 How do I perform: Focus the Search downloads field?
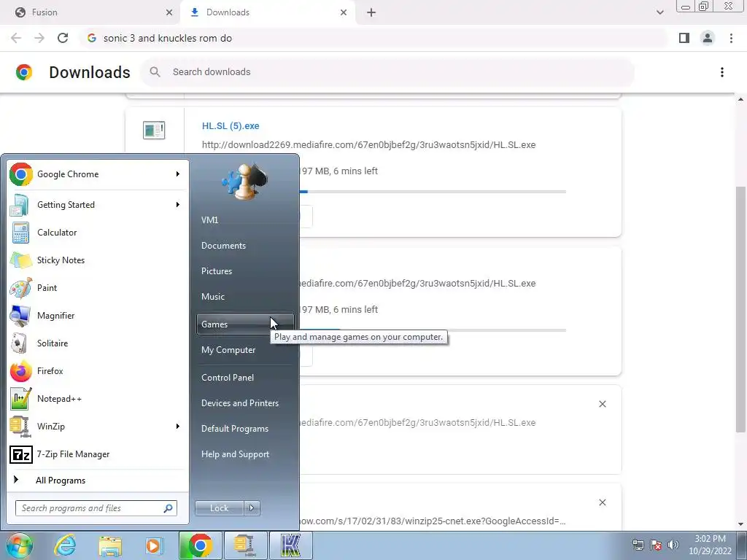387,72
